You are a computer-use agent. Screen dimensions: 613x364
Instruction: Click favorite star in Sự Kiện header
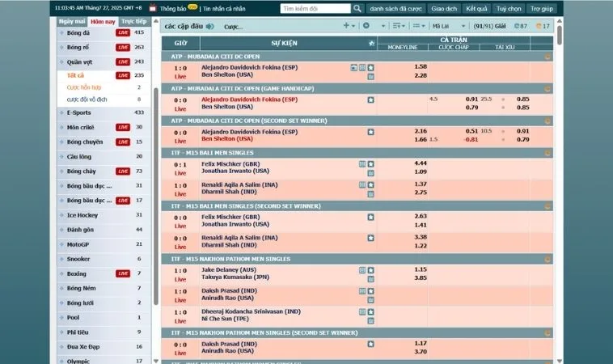coord(370,42)
